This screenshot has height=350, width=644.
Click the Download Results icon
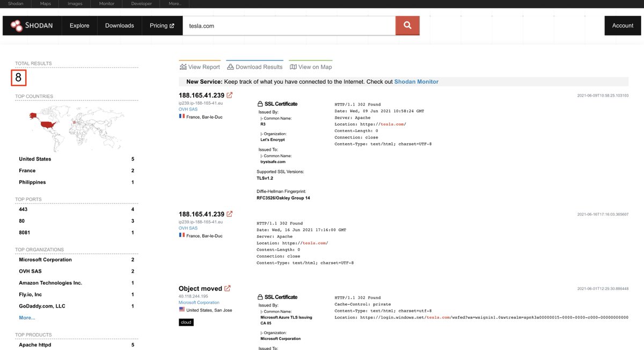point(230,67)
